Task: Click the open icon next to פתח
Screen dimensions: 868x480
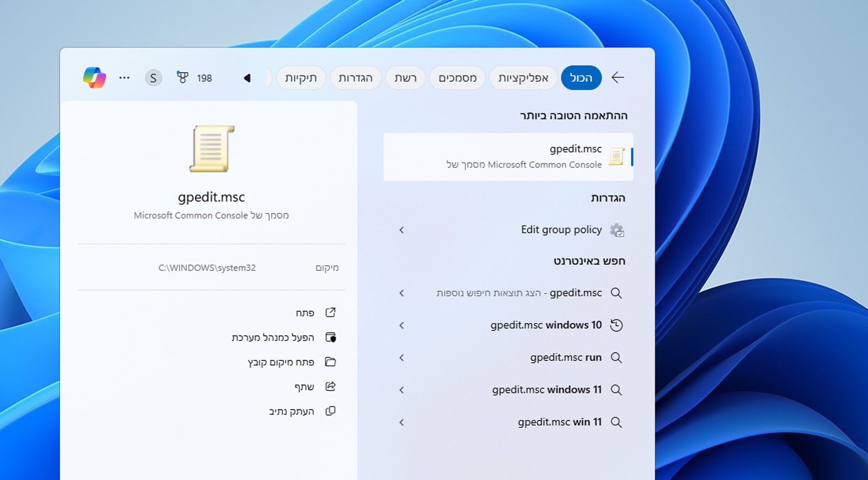Action: tap(330, 312)
